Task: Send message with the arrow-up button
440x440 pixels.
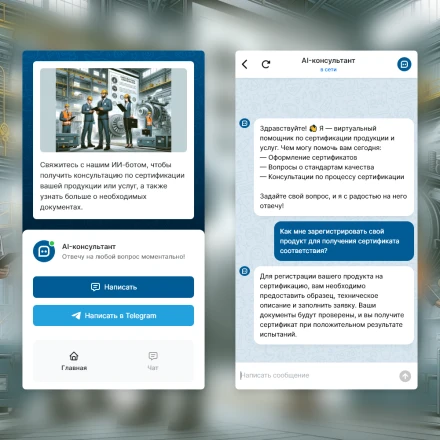Action: [405, 376]
